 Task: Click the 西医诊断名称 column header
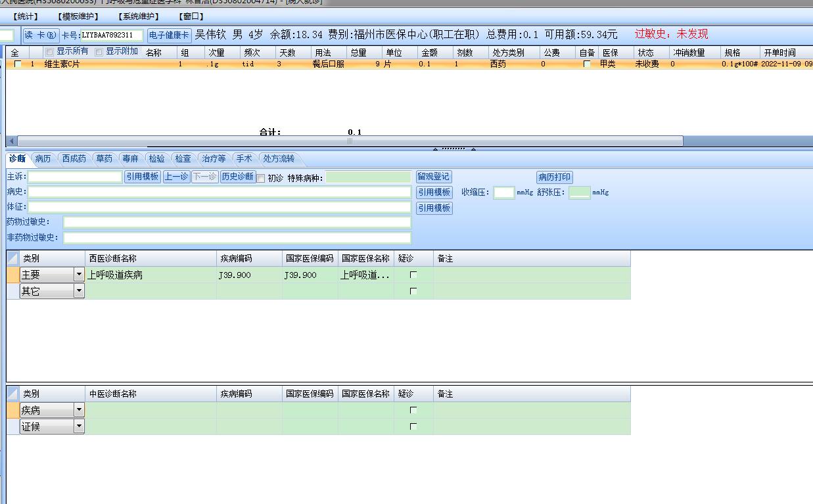[151, 258]
